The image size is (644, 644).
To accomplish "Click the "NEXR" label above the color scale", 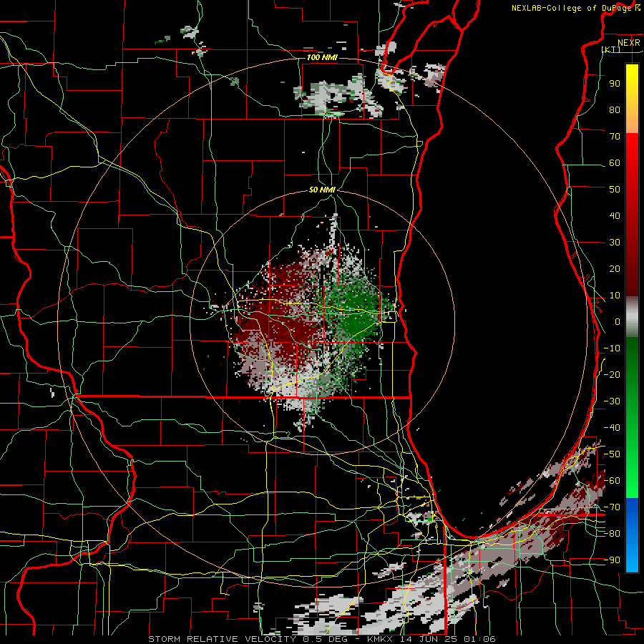I will [628, 43].
